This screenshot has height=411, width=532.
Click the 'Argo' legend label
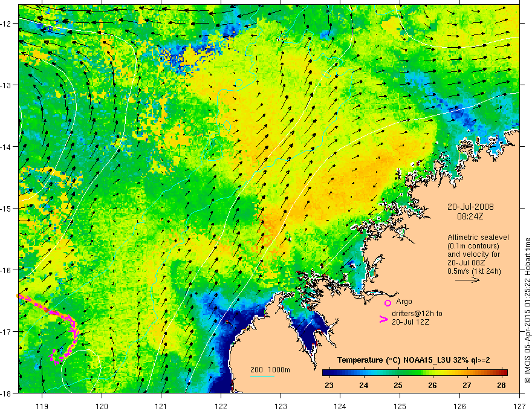tap(404, 302)
